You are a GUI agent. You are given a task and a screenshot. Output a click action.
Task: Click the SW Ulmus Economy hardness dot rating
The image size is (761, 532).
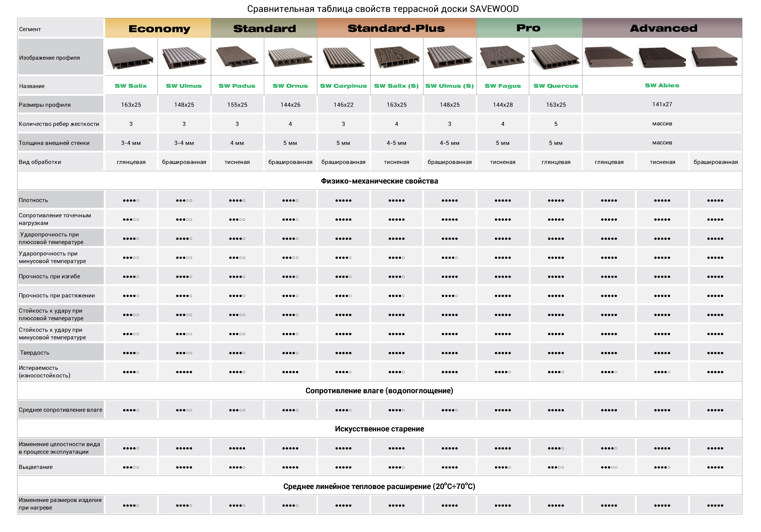point(184,353)
